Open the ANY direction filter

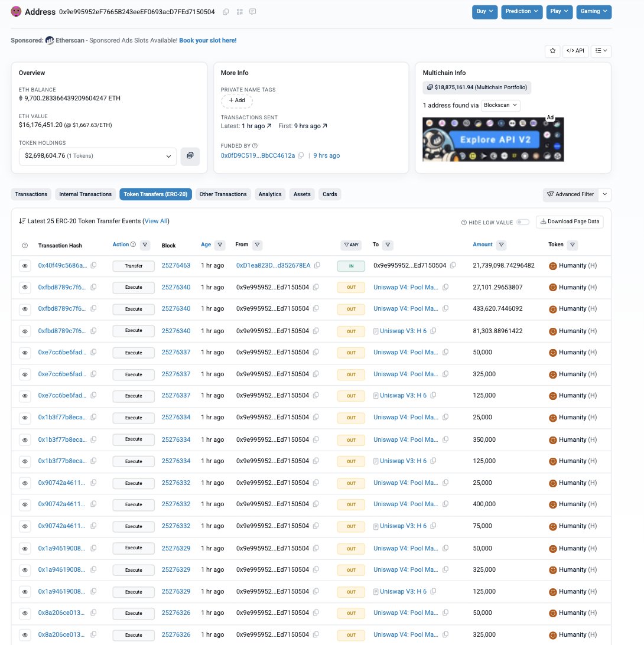click(x=351, y=245)
